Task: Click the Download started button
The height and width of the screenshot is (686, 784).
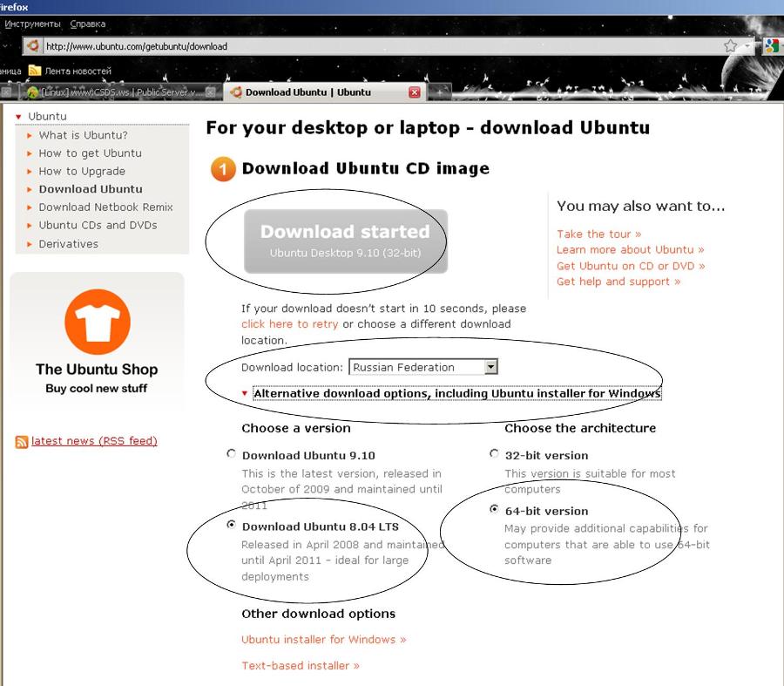Action: [346, 241]
